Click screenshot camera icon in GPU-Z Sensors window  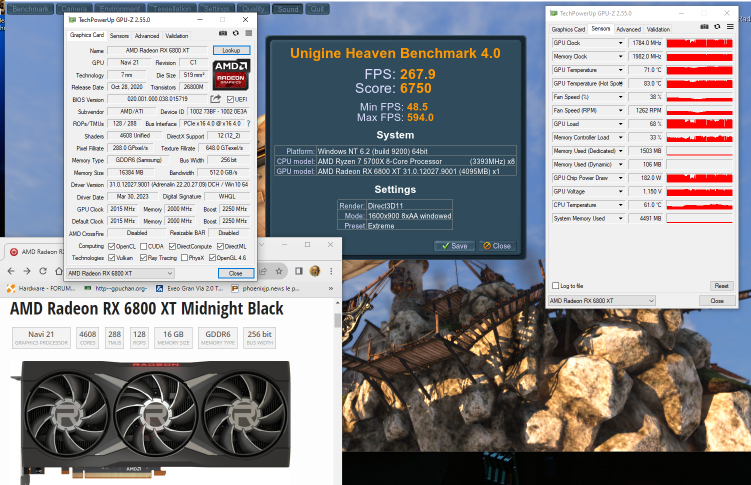pos(704,27)
